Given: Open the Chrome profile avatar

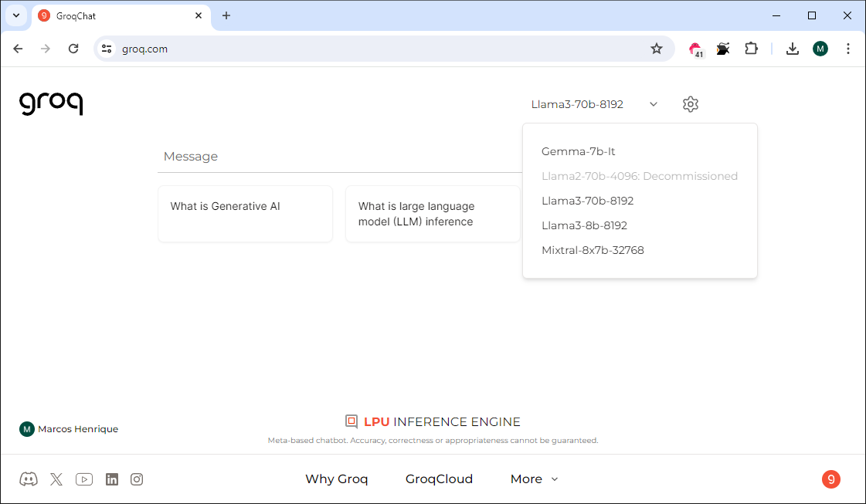Looking at the screenshot, I should pos(820,49).
